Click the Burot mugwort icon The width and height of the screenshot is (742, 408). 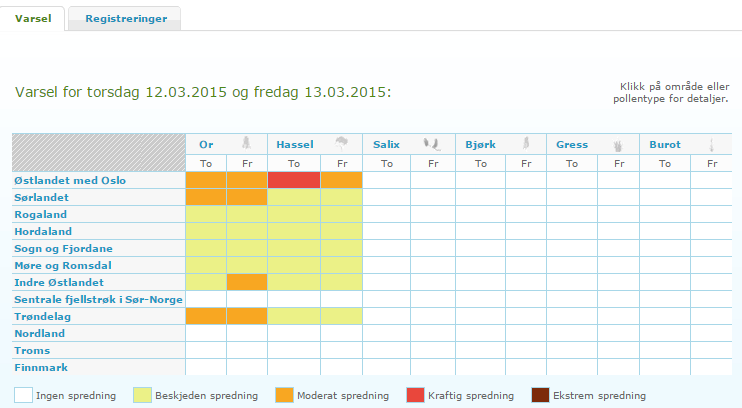(711, 144)
